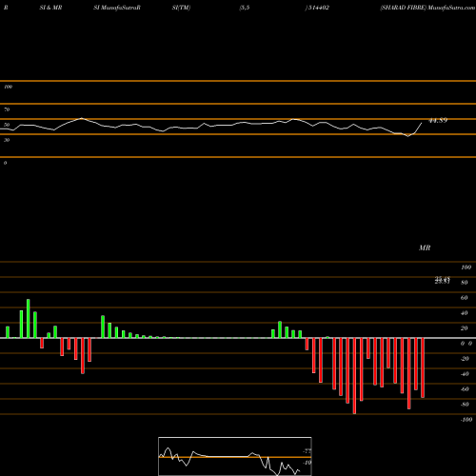Click the longest red histogram bar
Screen dimensions: 476x476
[x=354, y=376]
